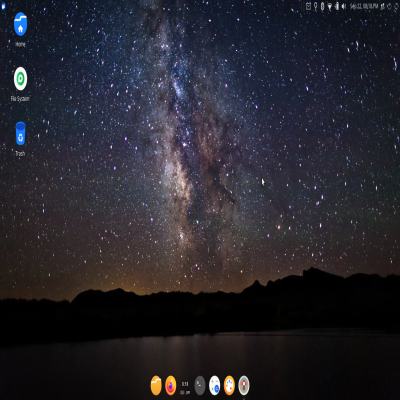This screenshot has width=400, height=400.
Task: Click the clock widget in the dock
Action: (x=185, y=388)
